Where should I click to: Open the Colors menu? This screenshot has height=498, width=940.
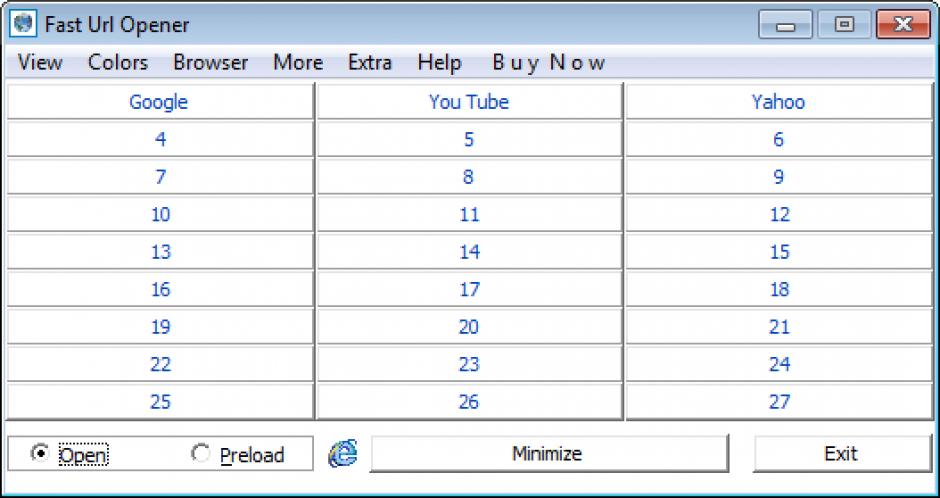118,62
